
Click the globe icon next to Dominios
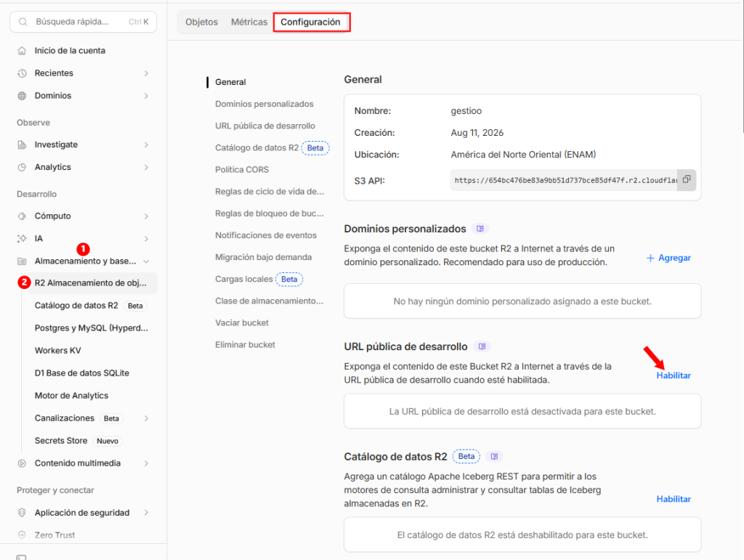(22, 96)
